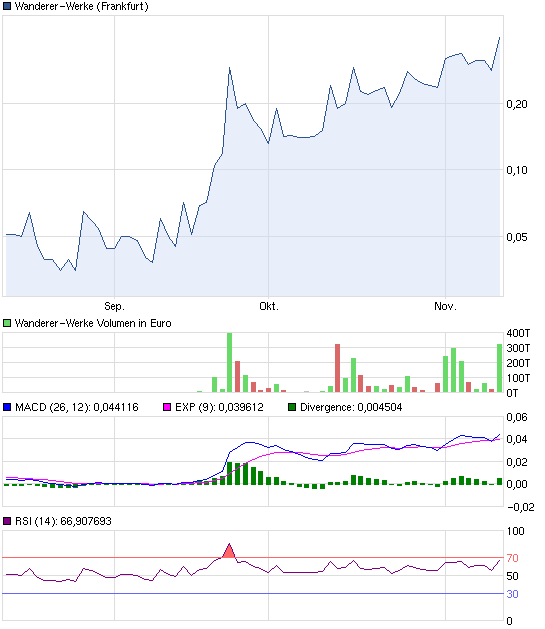Click the 0,02 MACD axis label

click(x=517, y=462)
